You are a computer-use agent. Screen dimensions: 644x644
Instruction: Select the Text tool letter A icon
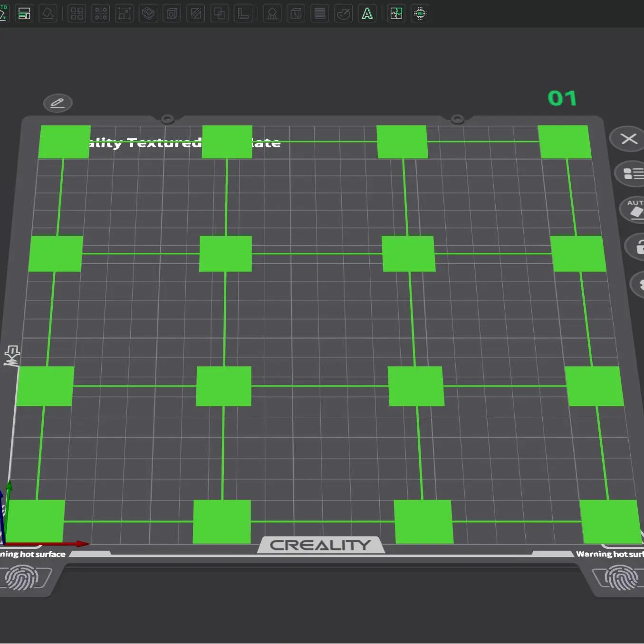coord(367,13)
